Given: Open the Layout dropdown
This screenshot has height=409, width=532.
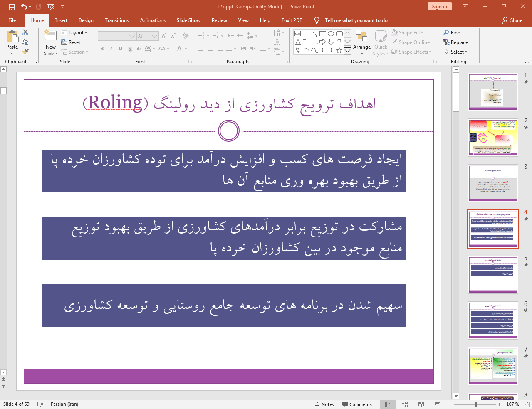Looking at the screenshot, I should pyautogui.click(x=74, y=33).
